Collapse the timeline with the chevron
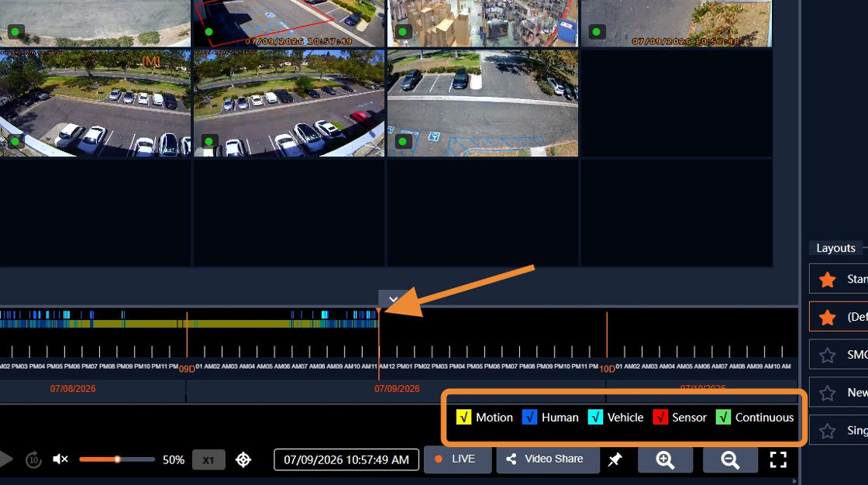 (x=393, y=299)
